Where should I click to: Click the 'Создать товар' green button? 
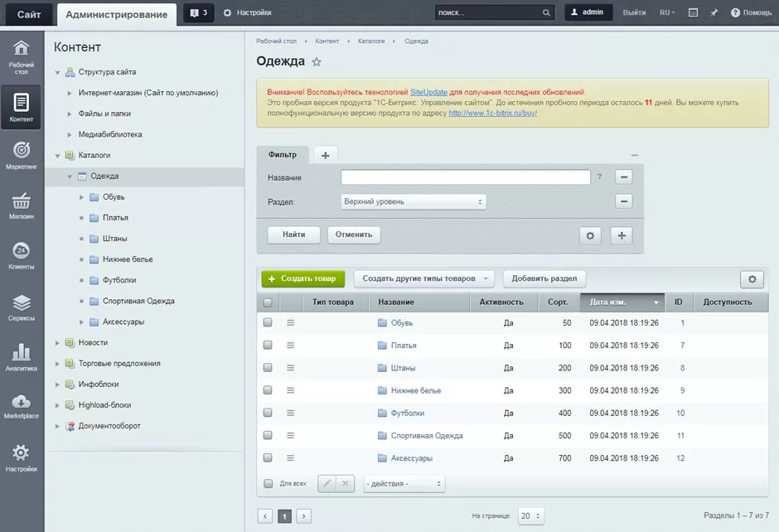pyautogui.click(x=303, y=278)
